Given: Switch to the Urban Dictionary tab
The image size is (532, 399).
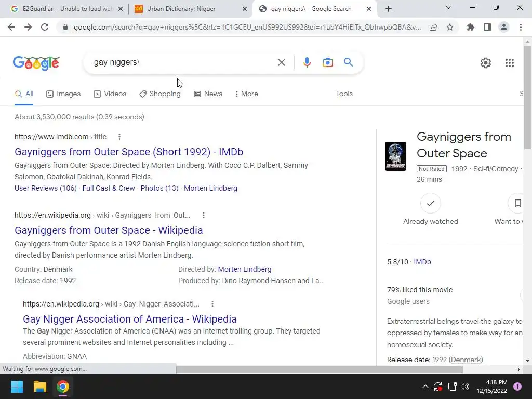Looking at the screenshot, I should coord(190,9).
